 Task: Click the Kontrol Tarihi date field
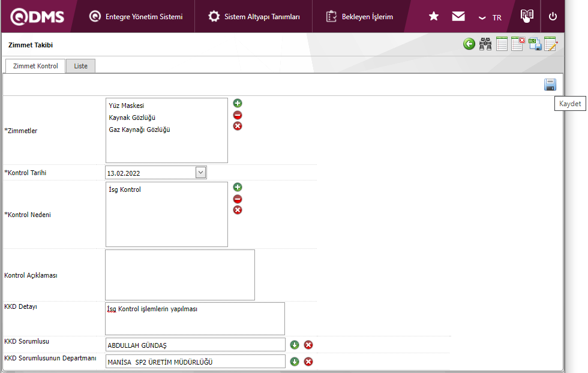[x=151, y=173]
